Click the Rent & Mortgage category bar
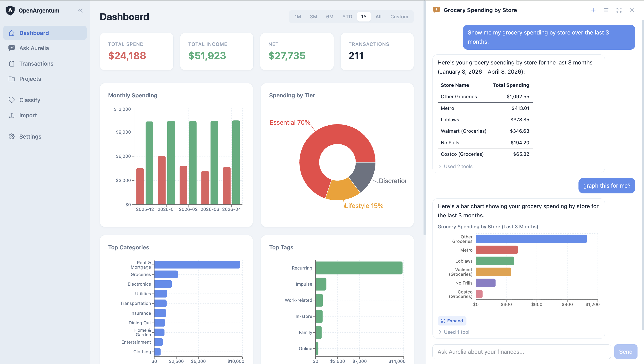The image size is (644, 364). point(197,265)
